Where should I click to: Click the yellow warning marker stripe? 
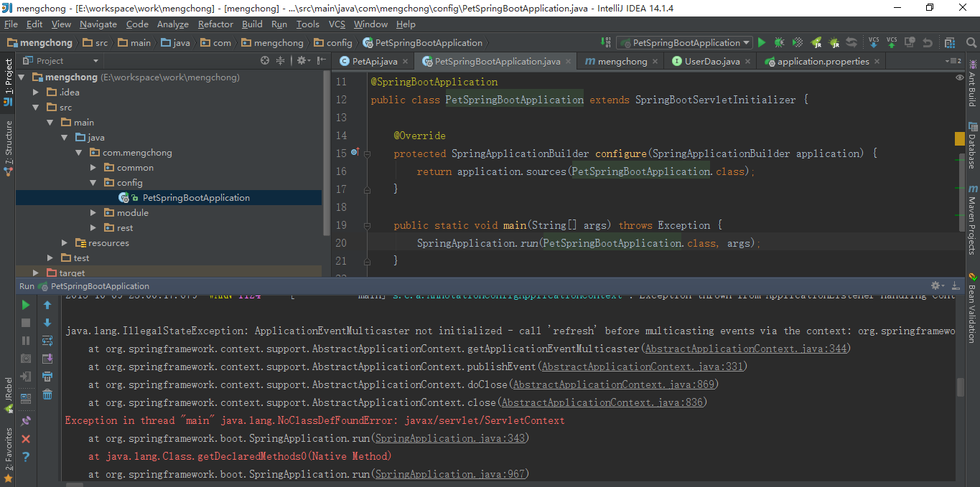960,138
